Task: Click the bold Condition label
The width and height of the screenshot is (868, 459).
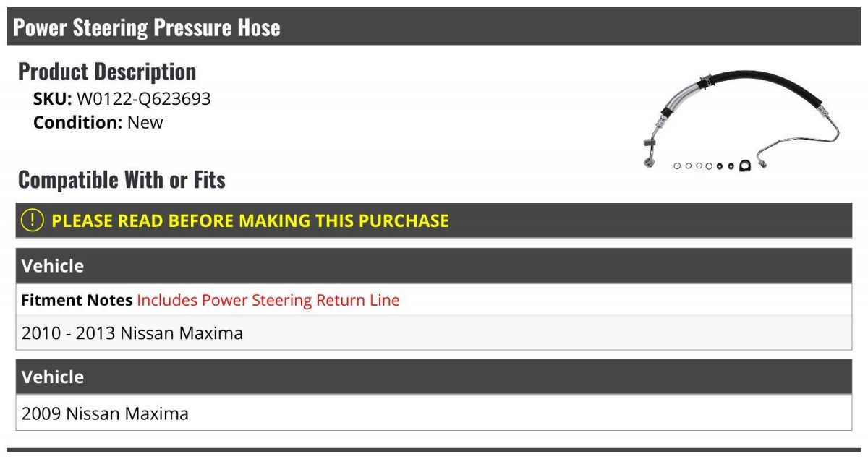Action: click(78, 122)
